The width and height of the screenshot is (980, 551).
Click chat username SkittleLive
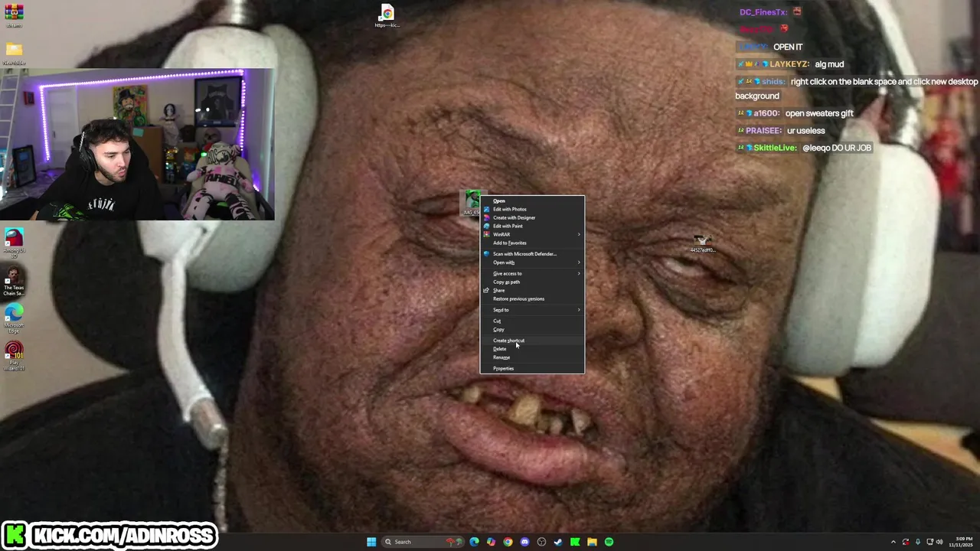[775, 148]
